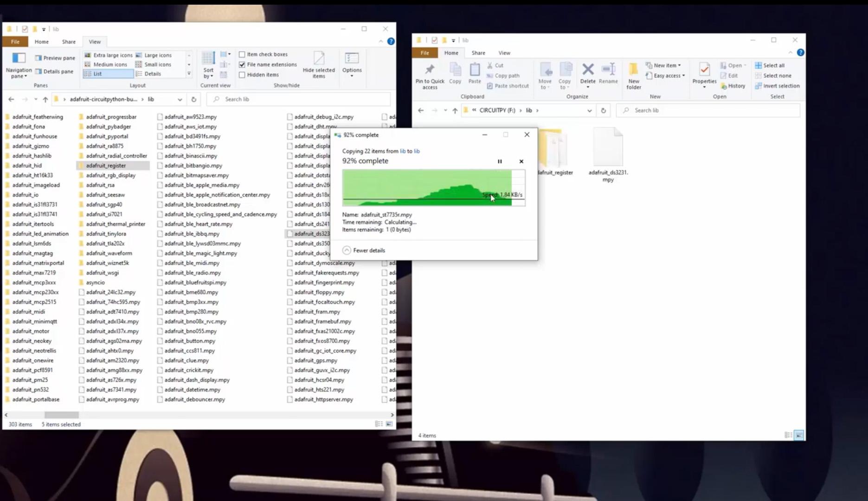The width and height of the screenshot is (868, 501).
Task: Click the Copy icon in right window ribbon
Action: coord(455,73)
